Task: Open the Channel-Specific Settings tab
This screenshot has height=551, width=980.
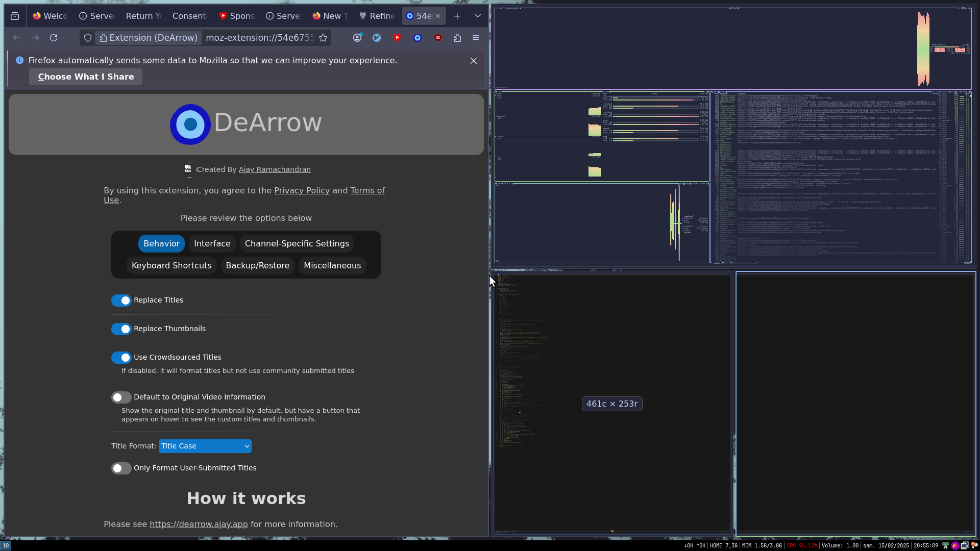Action: pyautogui.click(x=297, y=244)
